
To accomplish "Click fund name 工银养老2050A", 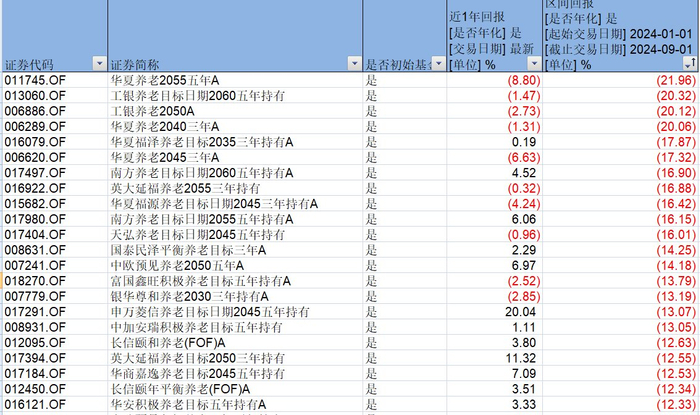I will [x=152, y=111].
